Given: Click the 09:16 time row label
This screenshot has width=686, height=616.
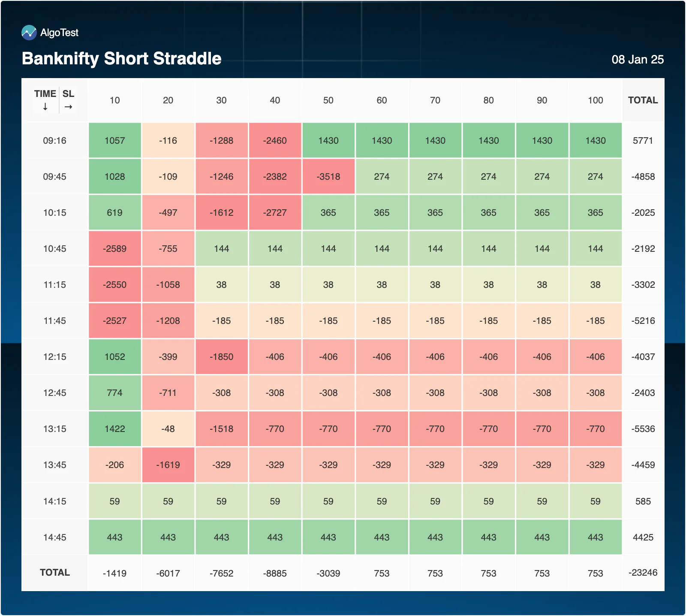Looking at the screenshot, I should (54, 141).
